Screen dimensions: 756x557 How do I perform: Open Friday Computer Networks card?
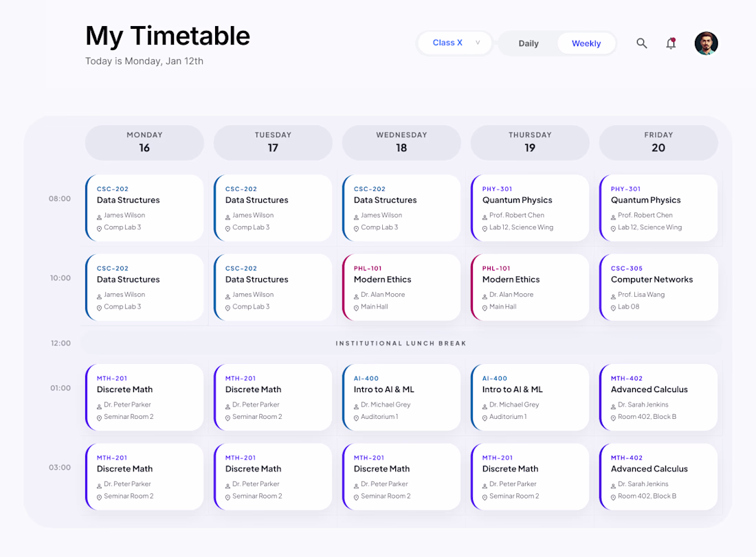point(658,288)
